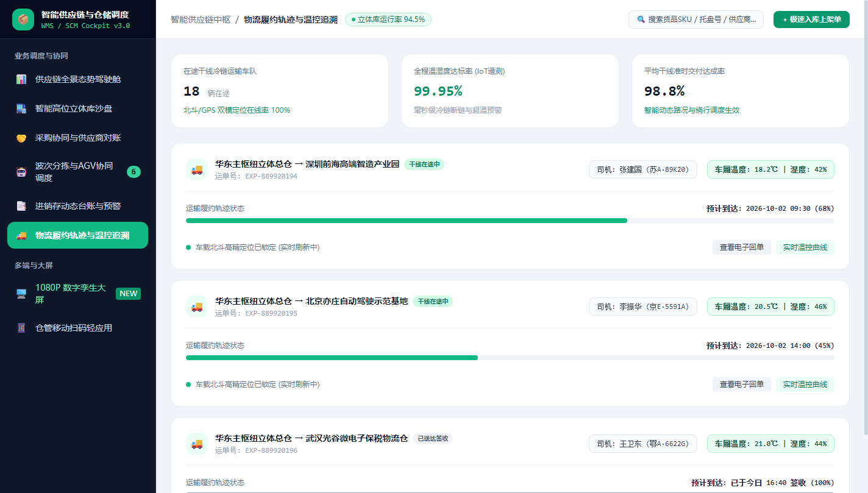Click 智能供应链中枢 breadcrumb link

(x=201, y=20)
